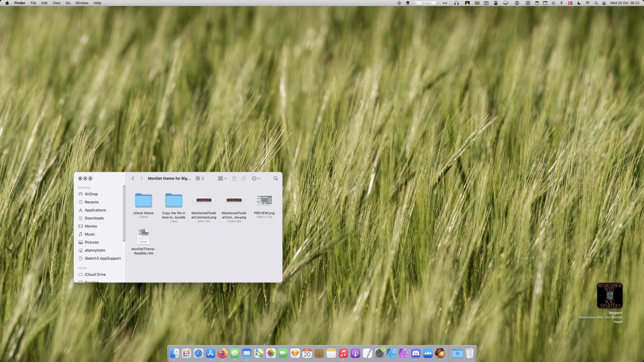Viewport: 644px width, 362px height.
Task: Open the Go menu
Action: pos(68,3)
